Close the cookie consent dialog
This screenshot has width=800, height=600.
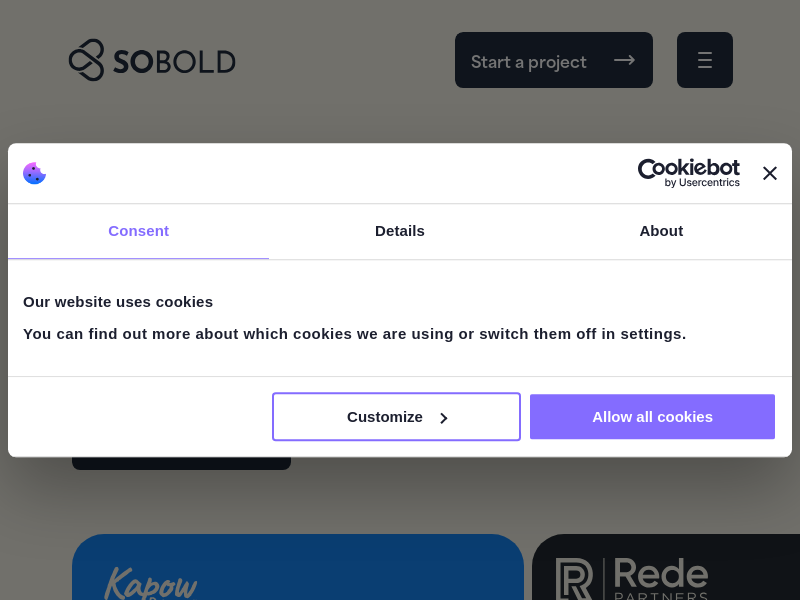[770, 173]
